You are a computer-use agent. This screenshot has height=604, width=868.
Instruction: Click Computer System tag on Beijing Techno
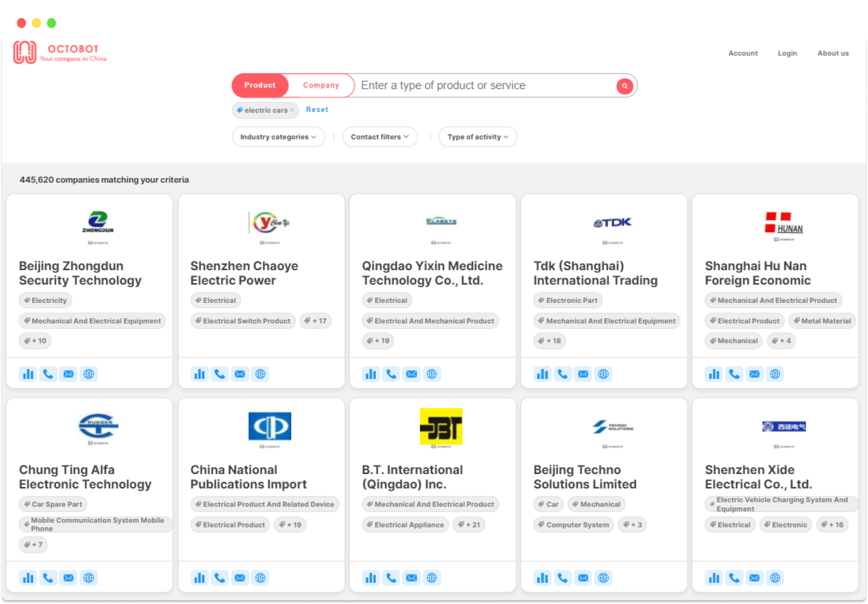pyautogui.click(x=574, y=525)
